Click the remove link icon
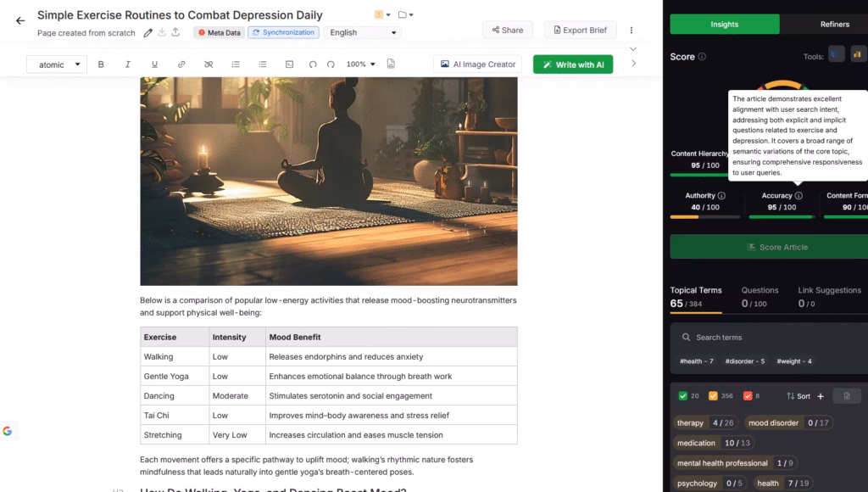 [210, 64]
